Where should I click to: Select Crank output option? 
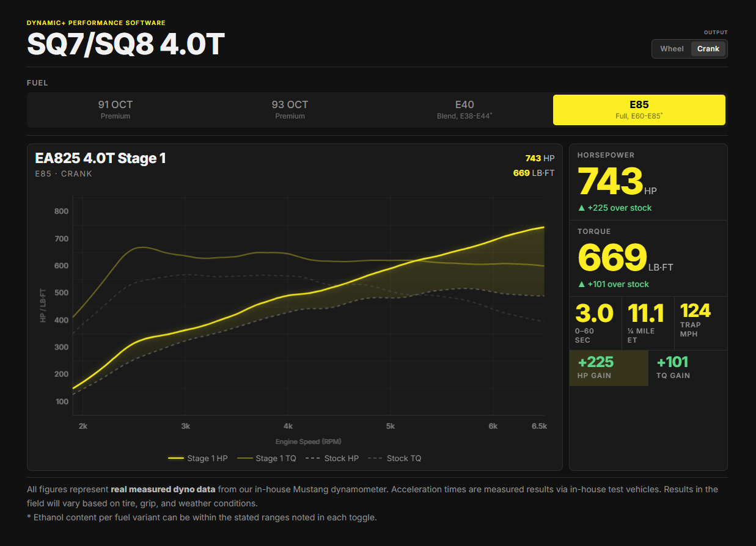(708, 49)
